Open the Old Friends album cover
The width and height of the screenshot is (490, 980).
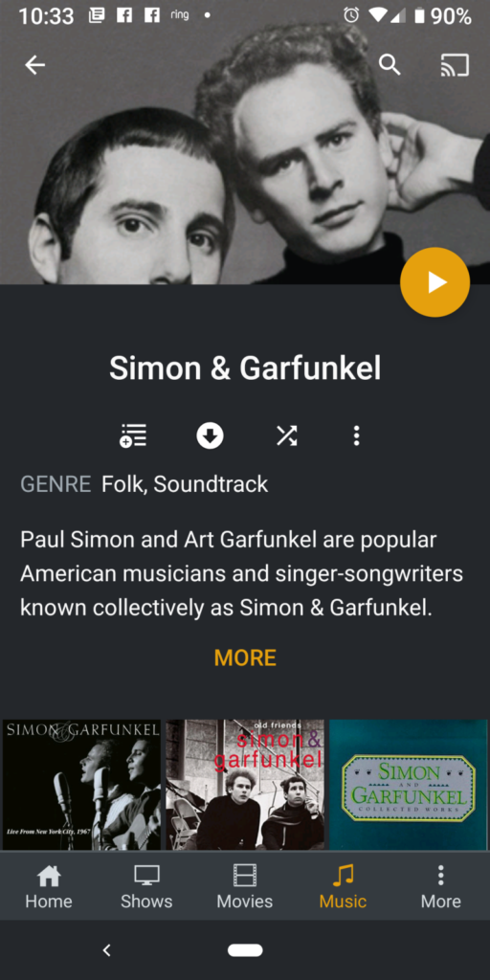point(245,785)
